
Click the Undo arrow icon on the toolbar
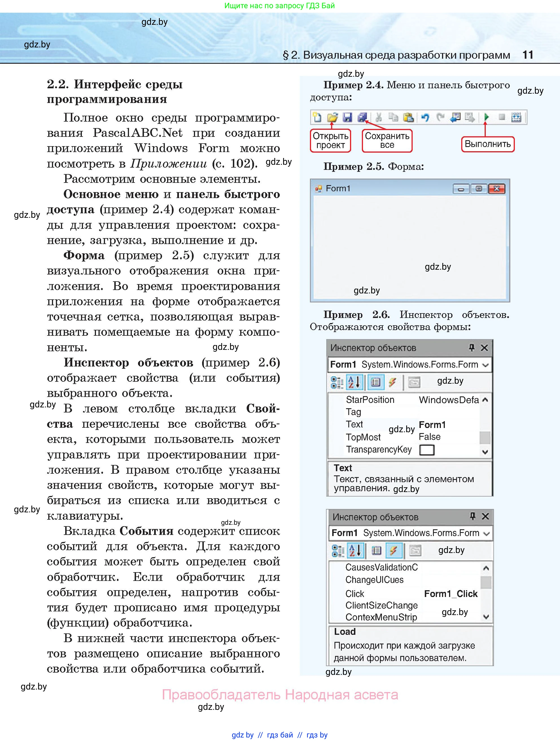(x=425, y=117)
